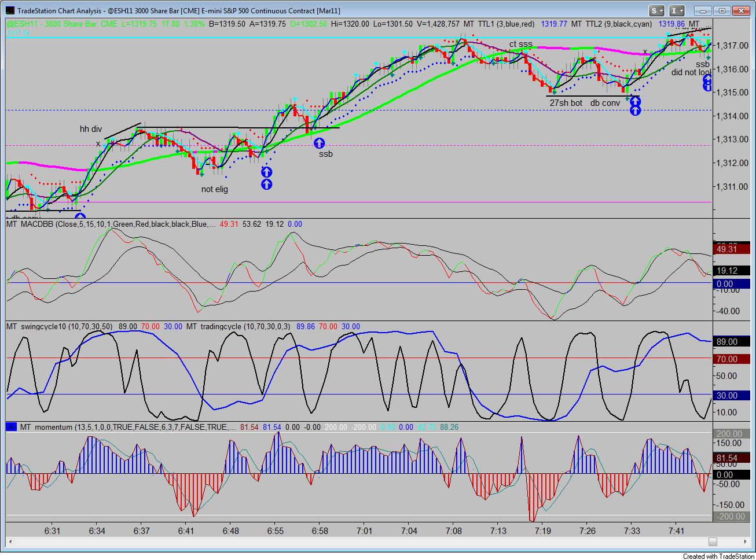Click the 'not elig' chart annotation
Viewport: 756px width, 560px height.
(x=215, y=189)
